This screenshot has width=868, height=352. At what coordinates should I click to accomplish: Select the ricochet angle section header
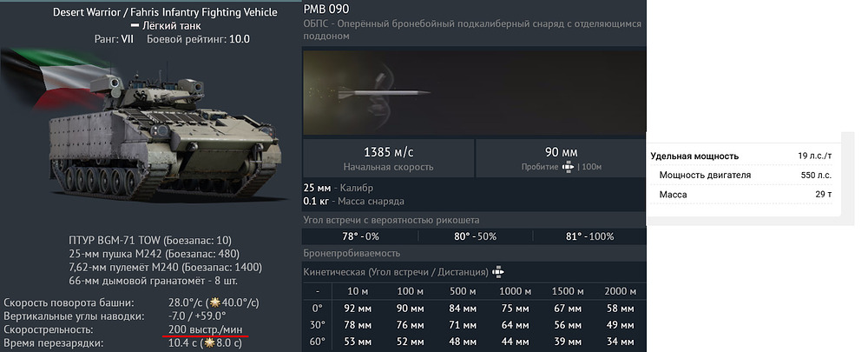point(391,220)
